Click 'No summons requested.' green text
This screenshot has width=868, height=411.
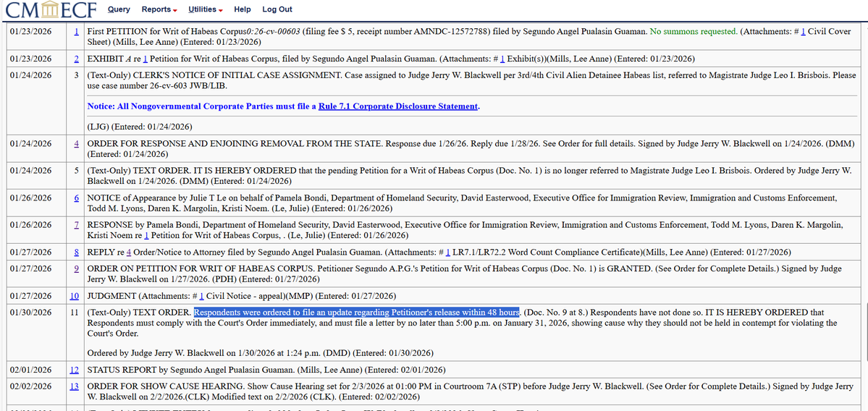pos(694,32)
